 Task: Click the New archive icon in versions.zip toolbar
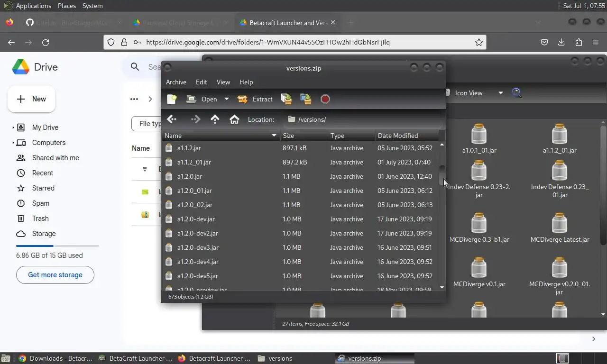point(172,99)
